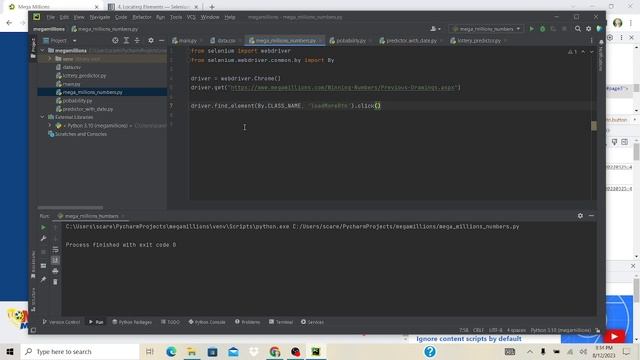Open the Mail app on taskbar
The height and width of the screenshot is (360, 640).
tap(233, 351)
